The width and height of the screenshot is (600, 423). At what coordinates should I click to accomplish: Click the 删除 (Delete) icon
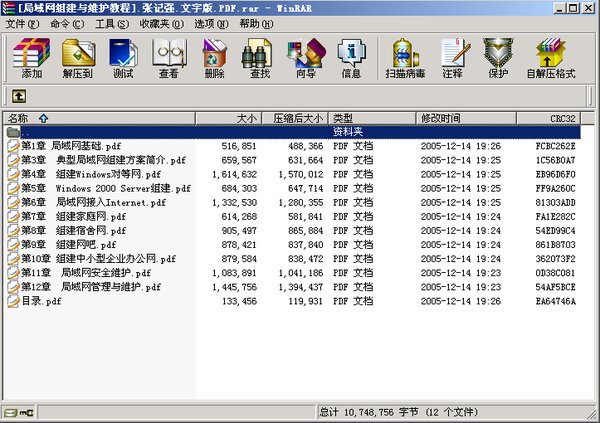coord(214,58)
